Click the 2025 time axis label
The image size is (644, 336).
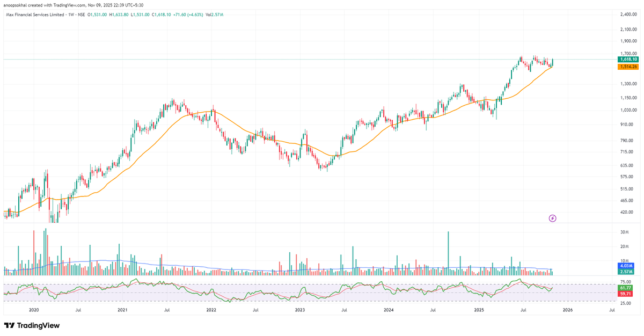coord(479,310)
